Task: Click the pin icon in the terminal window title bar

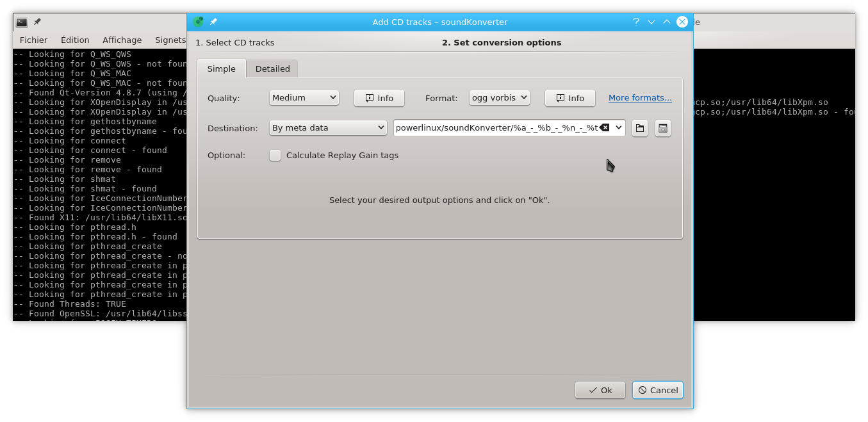Action: click(37, 22)
